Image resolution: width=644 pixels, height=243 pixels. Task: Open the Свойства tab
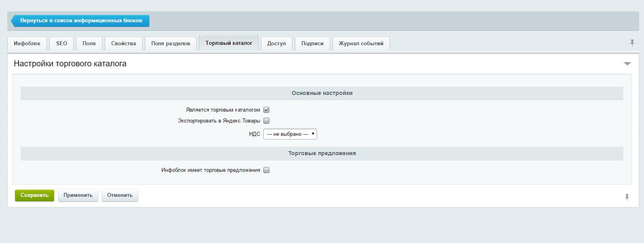click(x=123, y=44)
